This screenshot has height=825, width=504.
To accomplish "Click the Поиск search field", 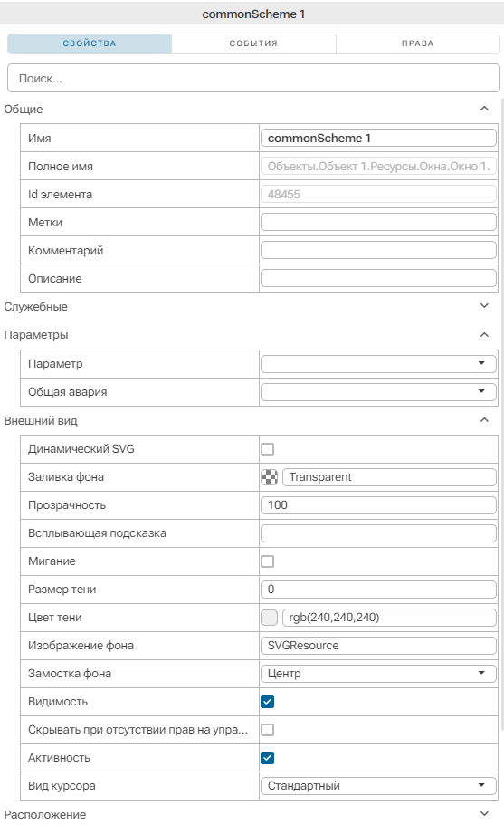I will point(253,79).
